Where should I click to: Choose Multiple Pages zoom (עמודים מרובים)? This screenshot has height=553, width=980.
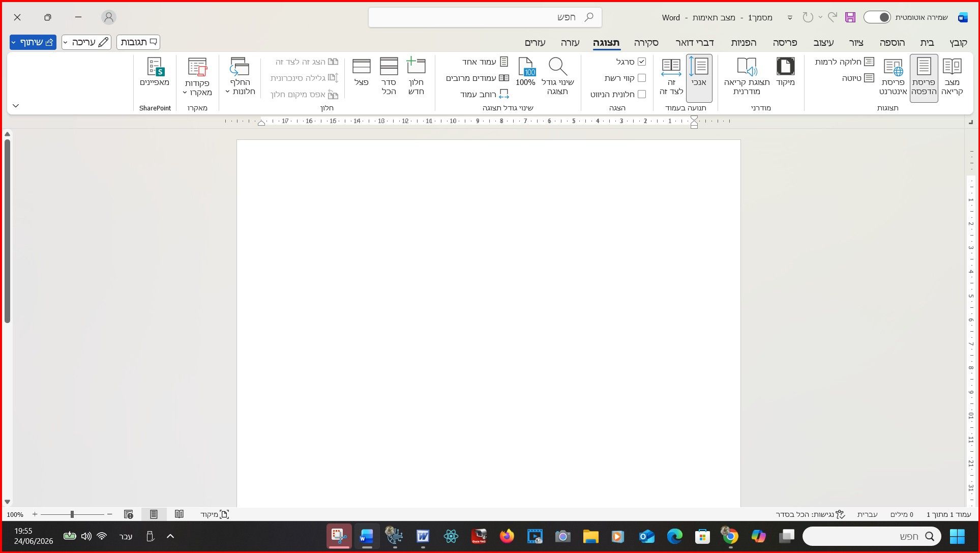pyautogui.click(x=477, y=78)
